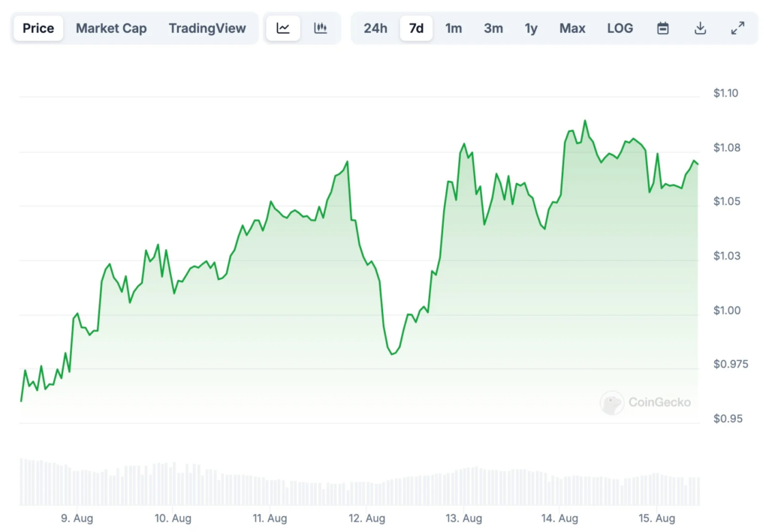
Task: Click the 12. Aug date label
Action: [366, 518]
